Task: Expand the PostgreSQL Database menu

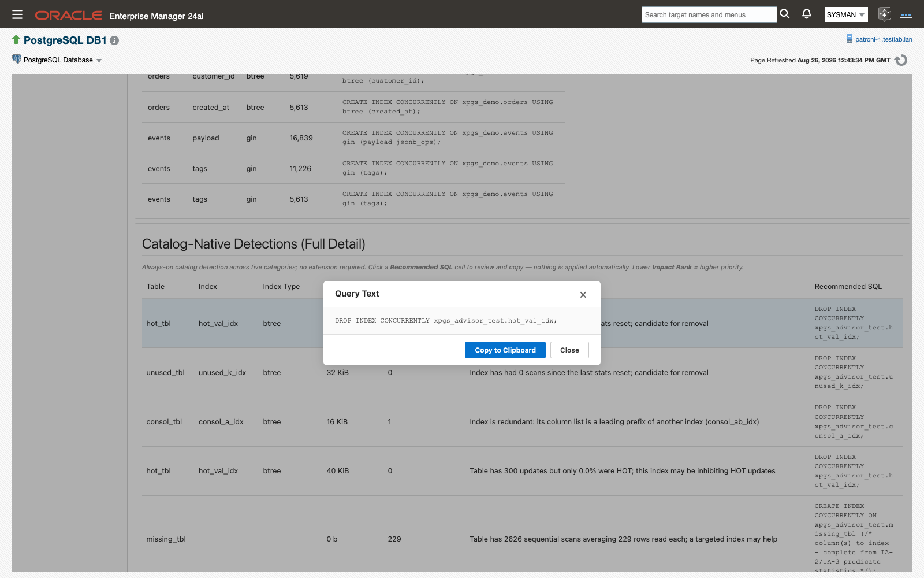Action: 57,60
